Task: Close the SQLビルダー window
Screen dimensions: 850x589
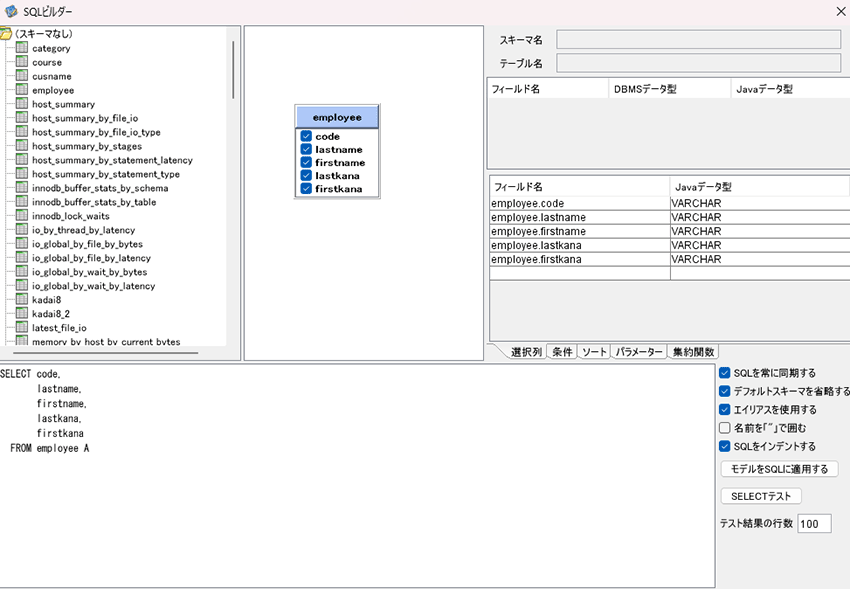Action: 841,11
